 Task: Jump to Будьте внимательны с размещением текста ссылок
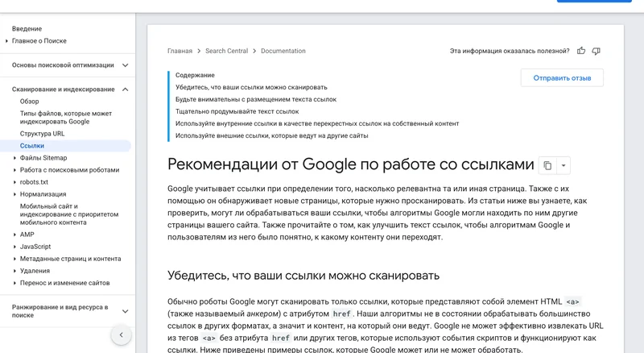tap(256, 99)
